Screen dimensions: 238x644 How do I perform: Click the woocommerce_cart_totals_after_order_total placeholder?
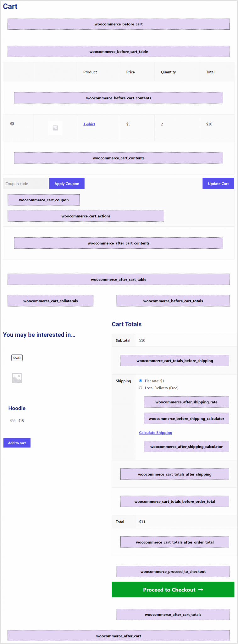click(174, 542)
